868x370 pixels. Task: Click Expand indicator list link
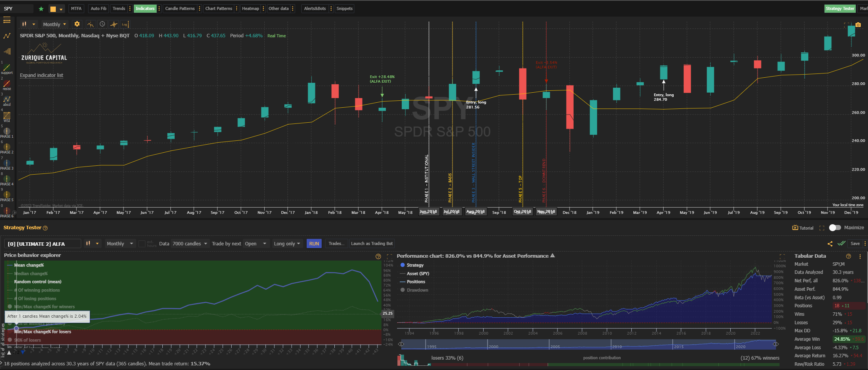[42, 75]
